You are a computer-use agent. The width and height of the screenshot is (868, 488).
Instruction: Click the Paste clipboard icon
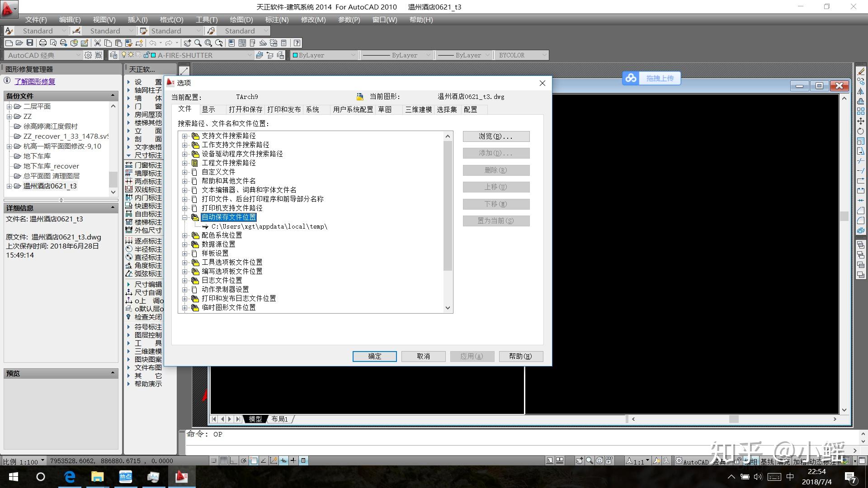(118, 43)
